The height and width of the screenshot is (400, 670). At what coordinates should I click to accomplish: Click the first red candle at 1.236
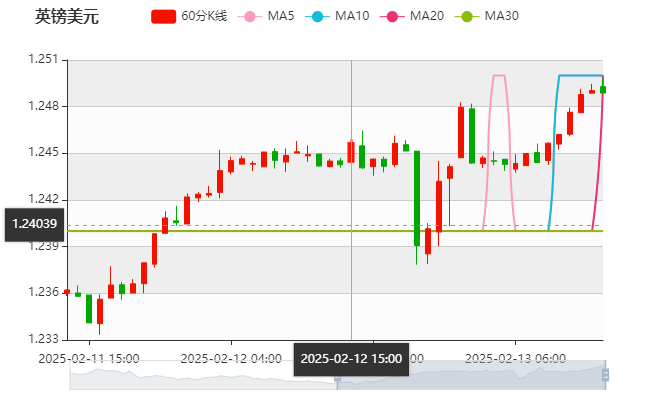pyautogui.click(x=67, y=292)
